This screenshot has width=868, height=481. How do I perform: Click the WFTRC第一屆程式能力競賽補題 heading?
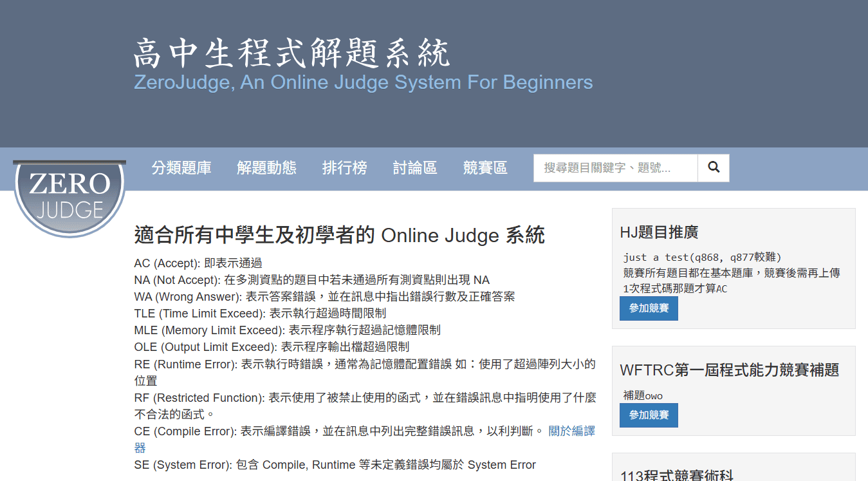pyautogui.click(x=729, y=370)
